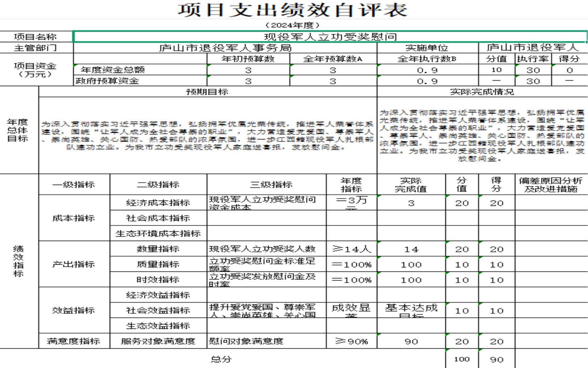Viewport: 588px width, 368px height.
Task: Click the ≥14人 annual target cell
Action: (x=351, y=249)
